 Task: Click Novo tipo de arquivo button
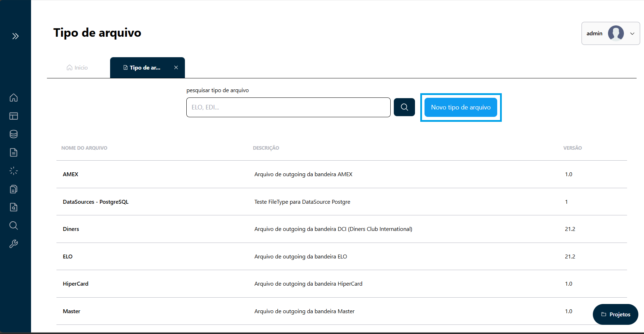461,107
